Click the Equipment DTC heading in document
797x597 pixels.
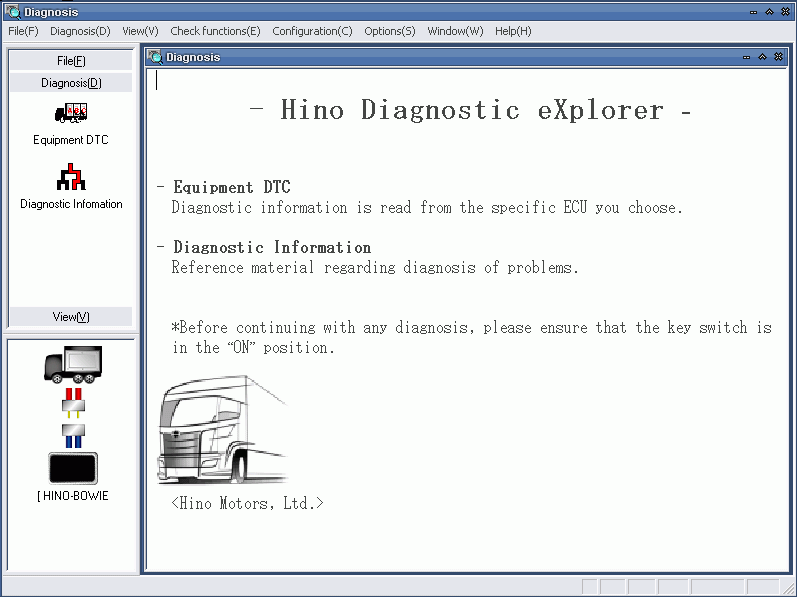(x=232, y=187)
